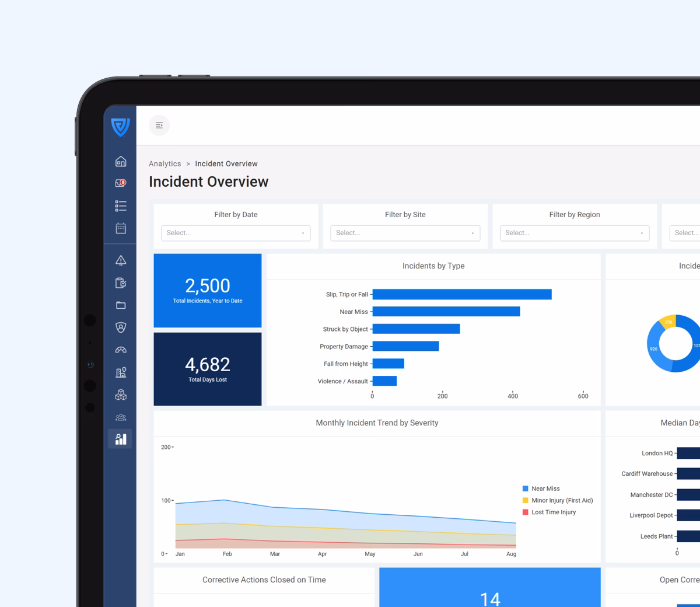Click the Filter by Date label
700x607 pixels.
click(236, 215)
